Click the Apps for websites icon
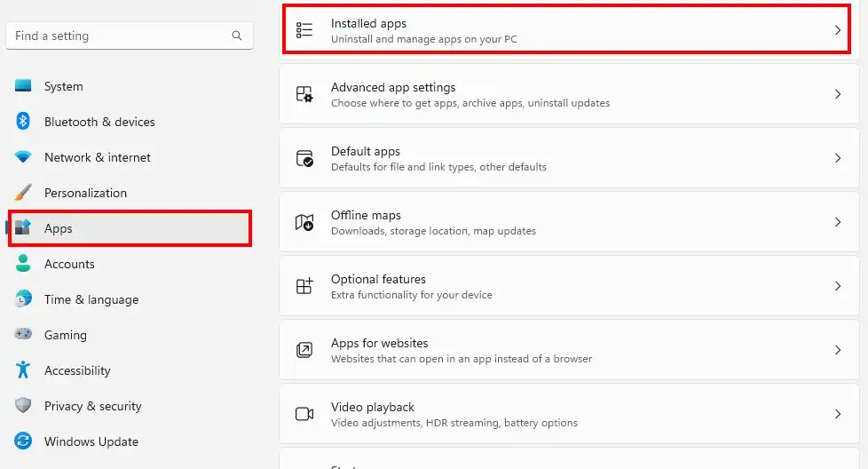 click(x=304, y=350)
